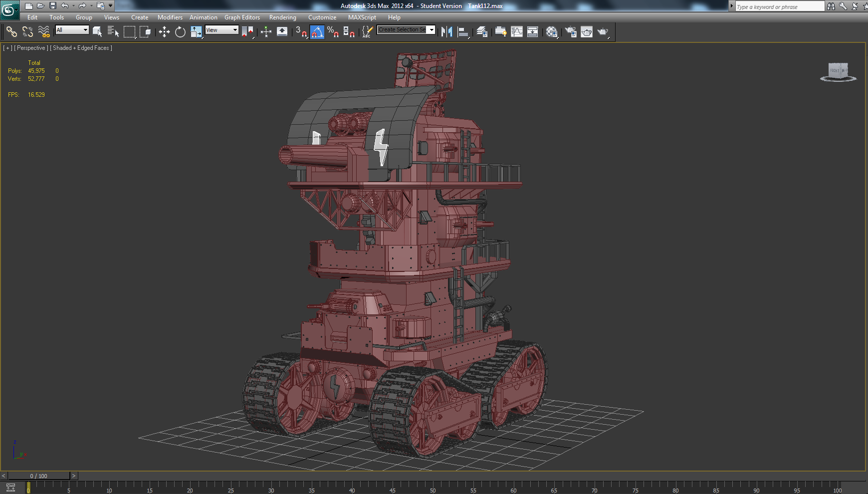The image size is (868, 494).
Task: Expand the Undo history dropdown arrow
Action: (x=73, y=6)
